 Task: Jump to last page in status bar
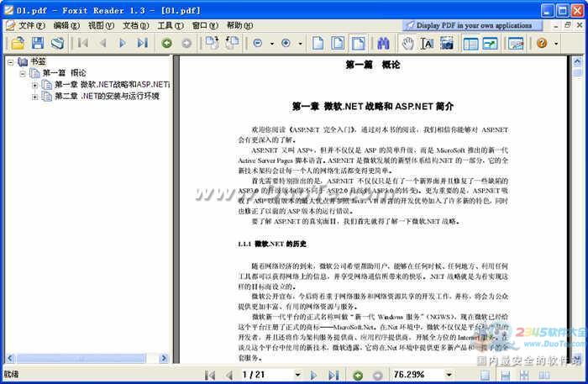pyautogui.click(x=333, y=375)
